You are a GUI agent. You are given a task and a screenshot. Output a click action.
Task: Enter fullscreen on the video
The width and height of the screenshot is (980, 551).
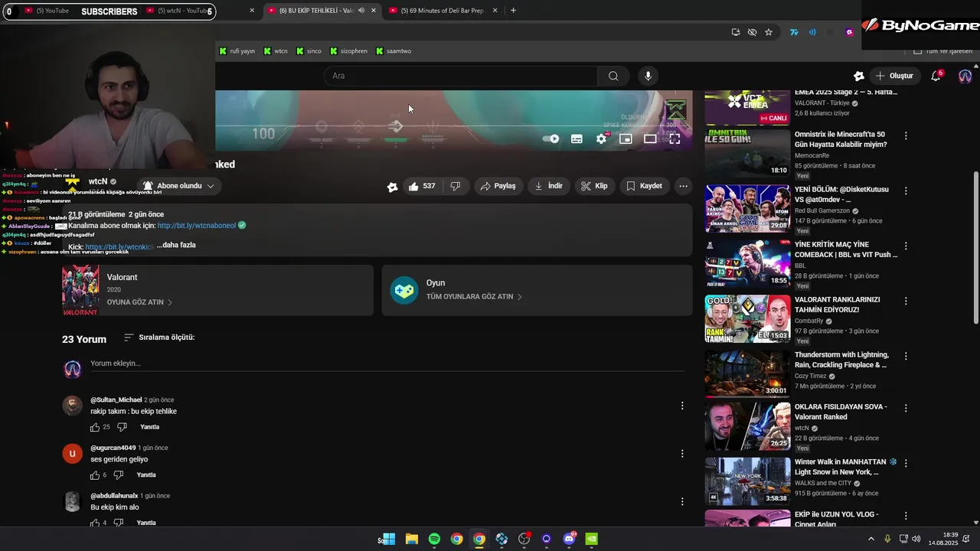pos(675,139)
